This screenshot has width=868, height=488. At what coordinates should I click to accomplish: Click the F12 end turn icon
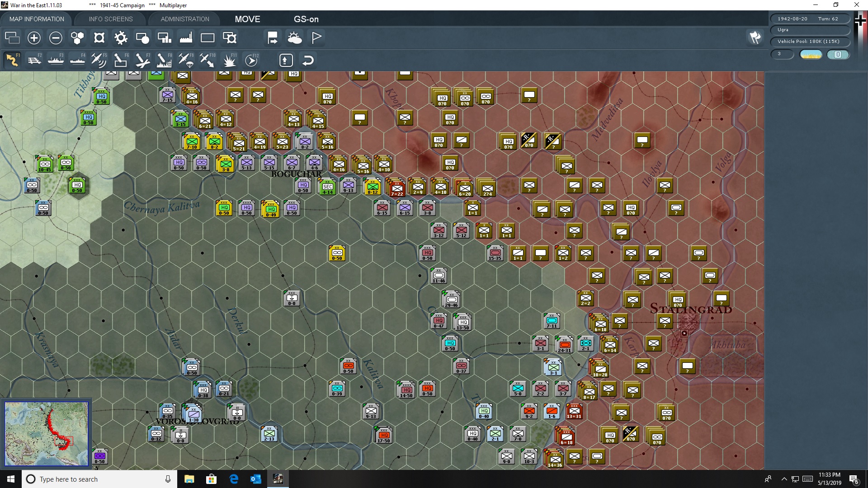(x=251, y=60)
